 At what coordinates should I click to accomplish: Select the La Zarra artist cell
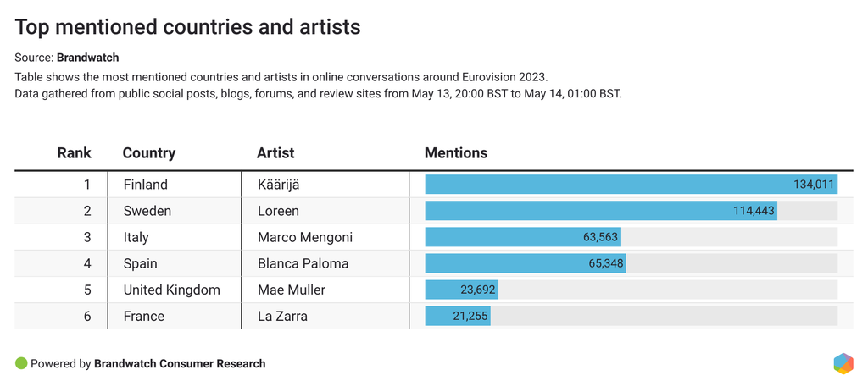tap(282, 316)
